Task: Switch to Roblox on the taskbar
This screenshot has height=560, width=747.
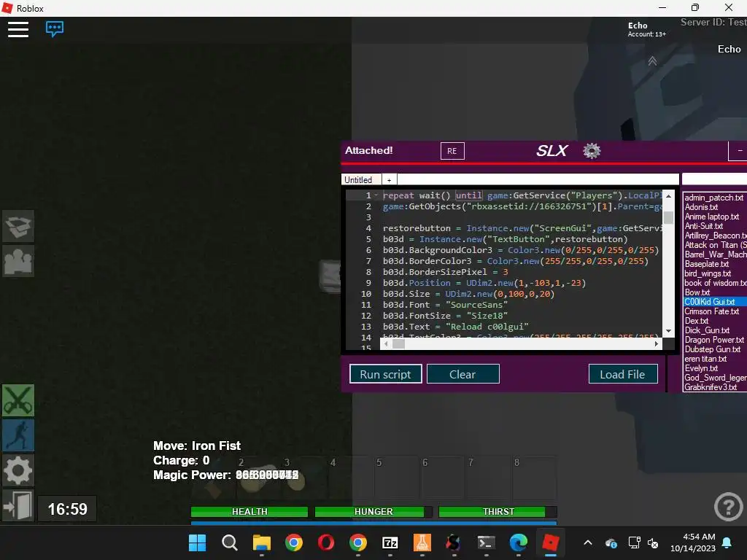Action: point(550,542)
